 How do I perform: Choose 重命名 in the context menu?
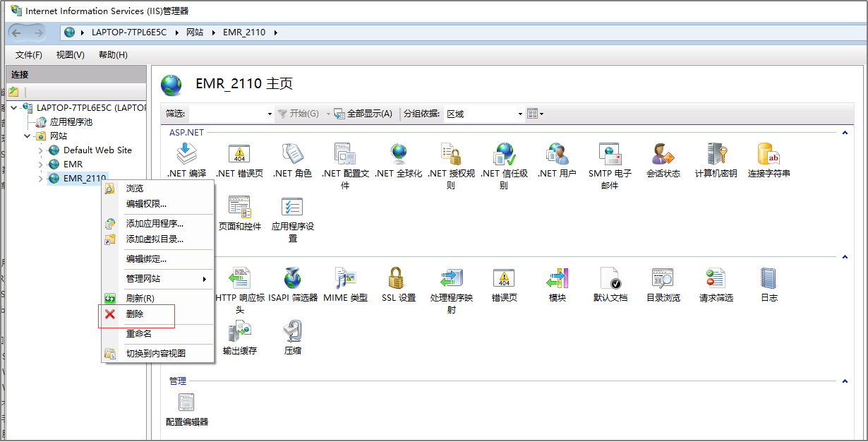(157, 334)
